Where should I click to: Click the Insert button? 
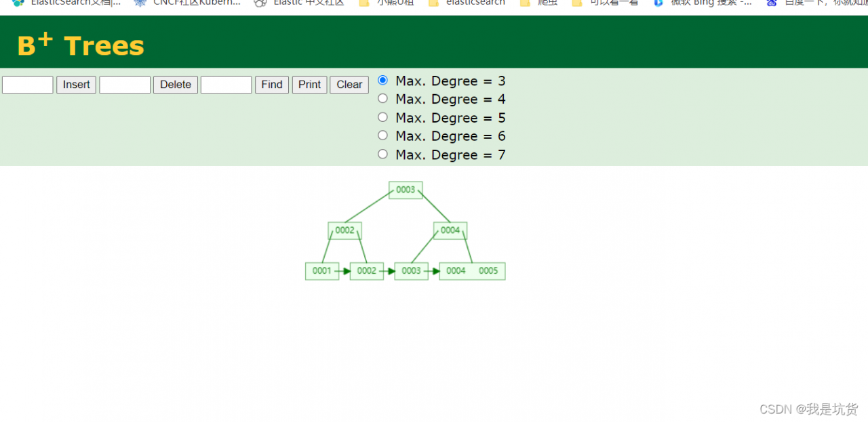click(76, 85)
